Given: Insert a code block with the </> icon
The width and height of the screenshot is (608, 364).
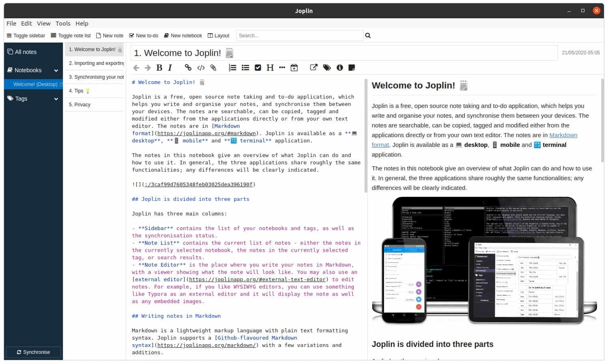Looking at the screenshot, I should pyautogui.click(x=201, y=68).
